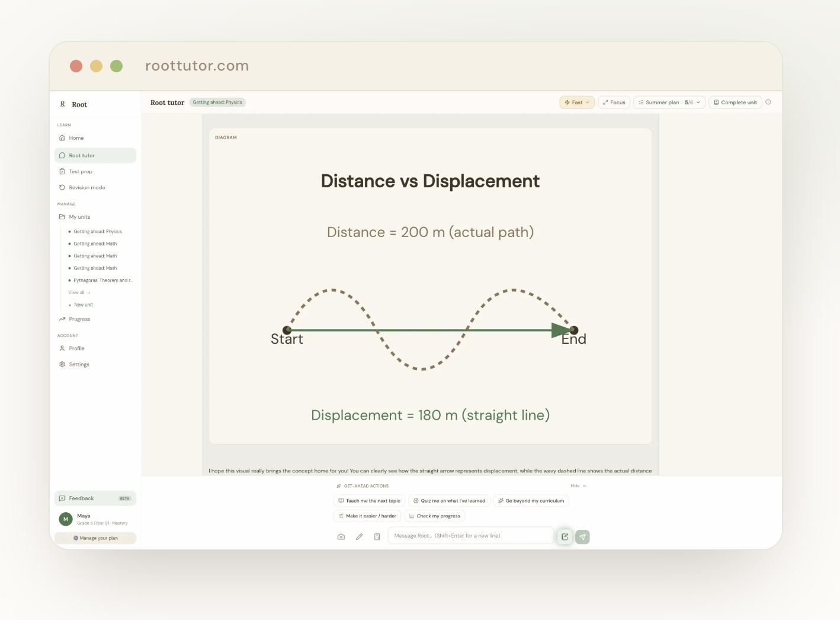Click the Distance vs Displacement diagram title
This screenshot has height=620, width=840.
point(430,181)
